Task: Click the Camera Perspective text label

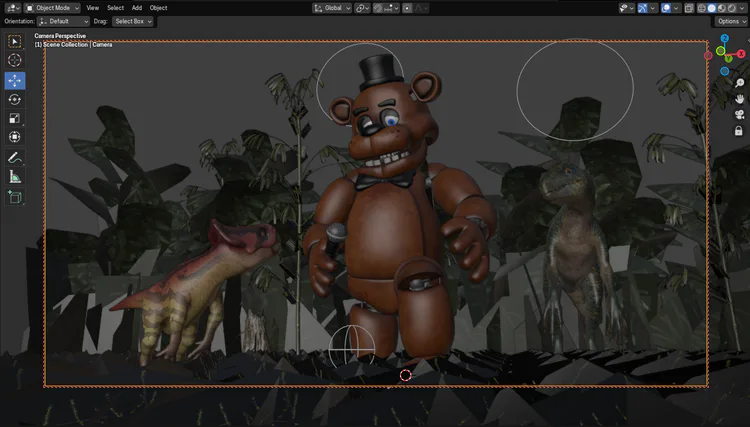Action: coord(60,36)
